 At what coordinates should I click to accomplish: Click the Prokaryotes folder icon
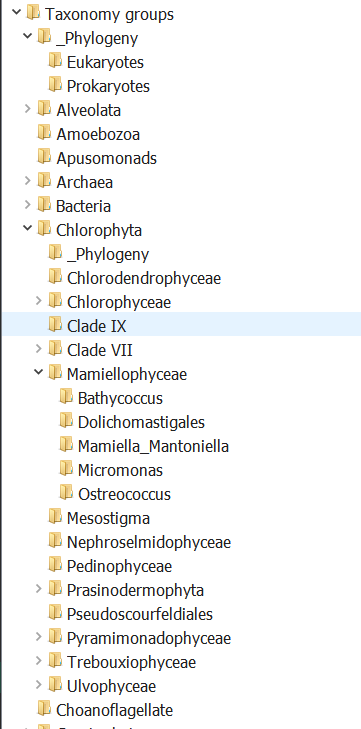[x=55, y=86]
